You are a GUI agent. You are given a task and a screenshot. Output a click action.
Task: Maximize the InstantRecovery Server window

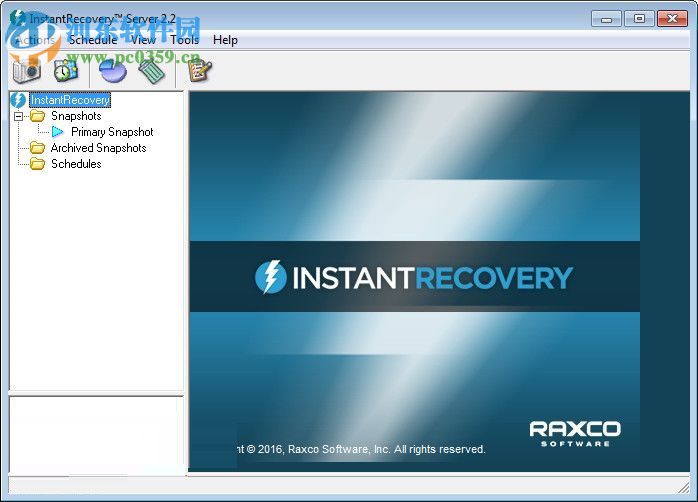click(x=639, y=19)
